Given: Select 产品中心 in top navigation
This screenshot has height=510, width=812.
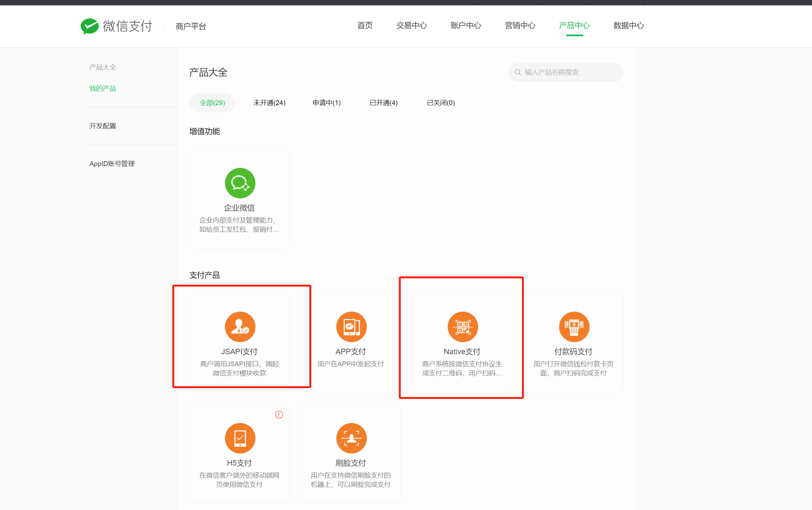Looking at the screenshot, I should [574, 26].
